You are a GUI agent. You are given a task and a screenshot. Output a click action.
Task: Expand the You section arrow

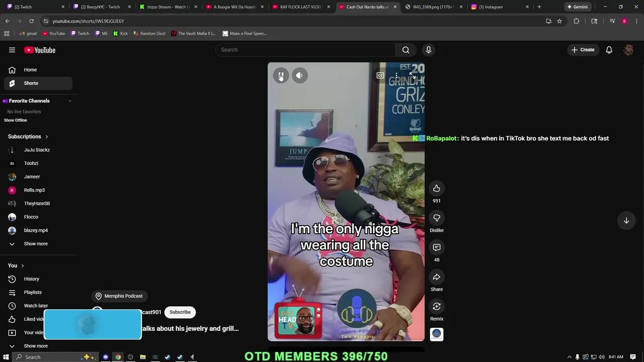point(22,265)
